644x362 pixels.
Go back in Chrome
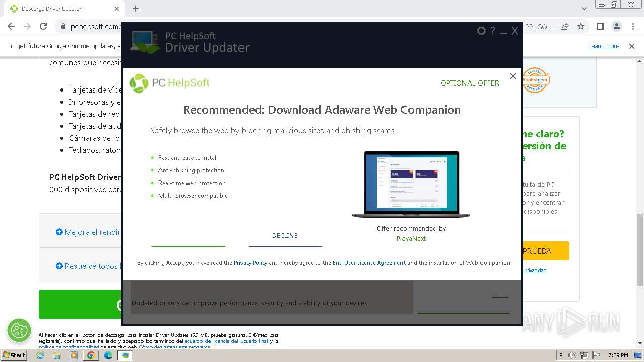(x=11, y=26)
